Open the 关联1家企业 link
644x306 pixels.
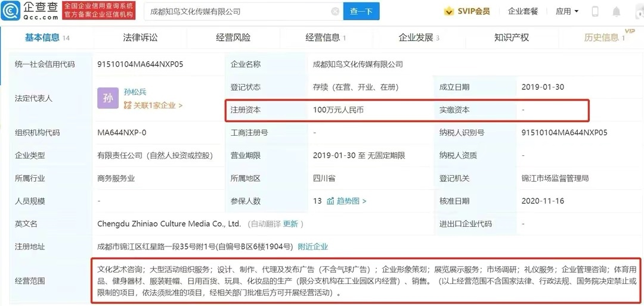tap(153, 105)
